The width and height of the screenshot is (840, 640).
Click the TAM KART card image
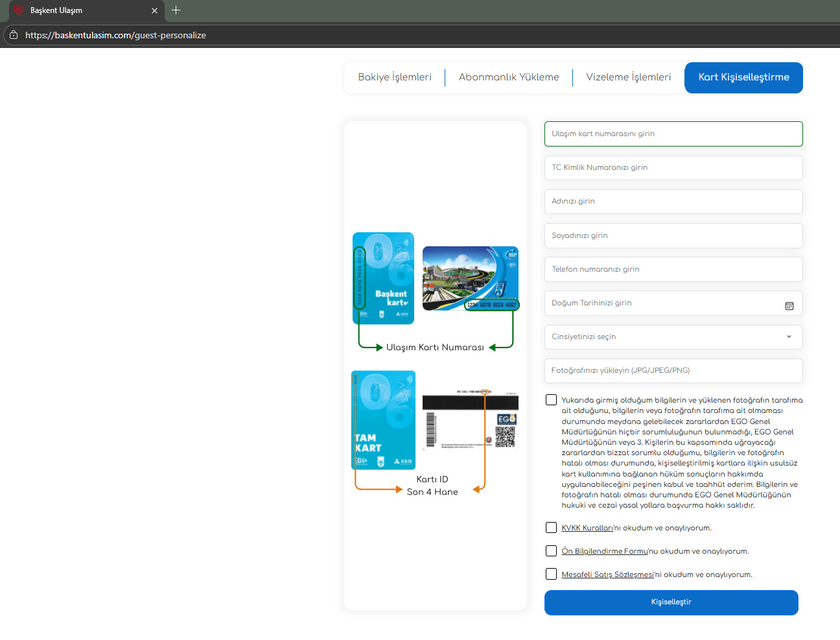point(383,420)
